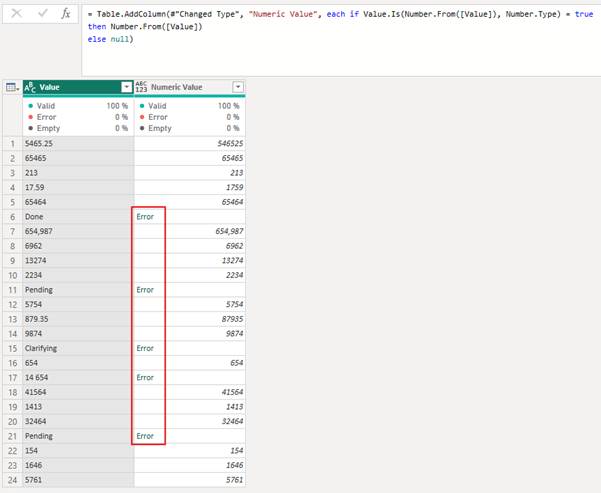Select the cell containing 5465.25
Image resolution: width=601 pixels, height=493 pixels.
pos(76,143)
